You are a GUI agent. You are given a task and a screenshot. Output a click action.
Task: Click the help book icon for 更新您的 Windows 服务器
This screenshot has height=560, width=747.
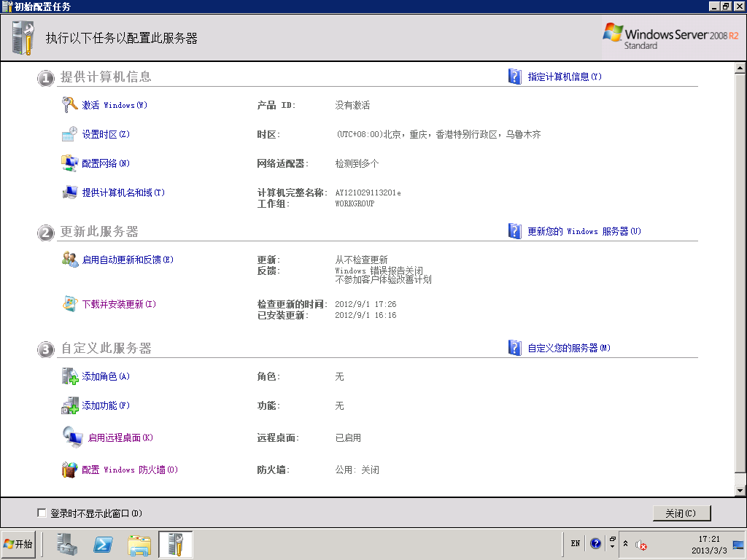(515, 231)
